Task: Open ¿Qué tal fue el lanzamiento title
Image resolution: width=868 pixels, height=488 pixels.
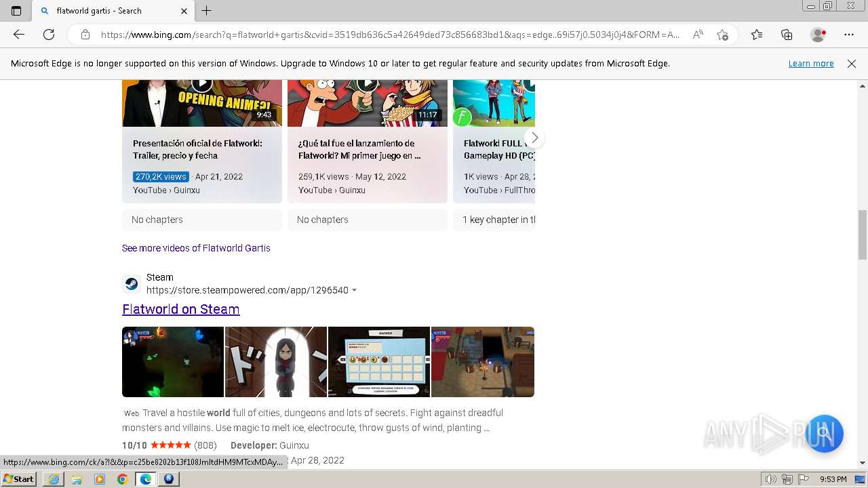Action: pos(359,149)
